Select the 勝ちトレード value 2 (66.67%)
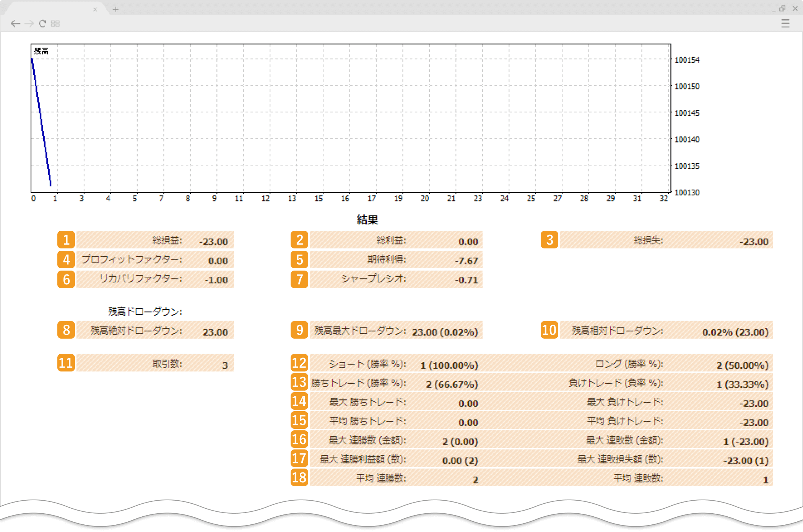This screenshot has width=803, height=532. pyautogui.click(x=452, y=384)
